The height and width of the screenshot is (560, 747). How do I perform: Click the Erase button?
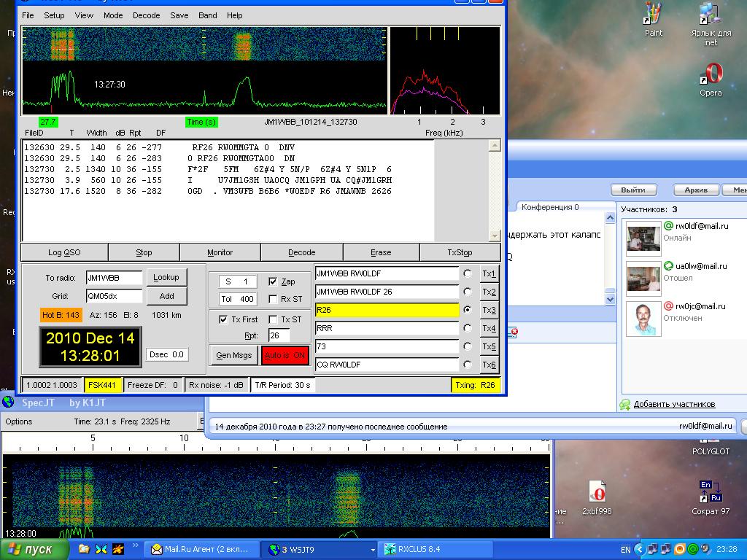click(381, 252)
